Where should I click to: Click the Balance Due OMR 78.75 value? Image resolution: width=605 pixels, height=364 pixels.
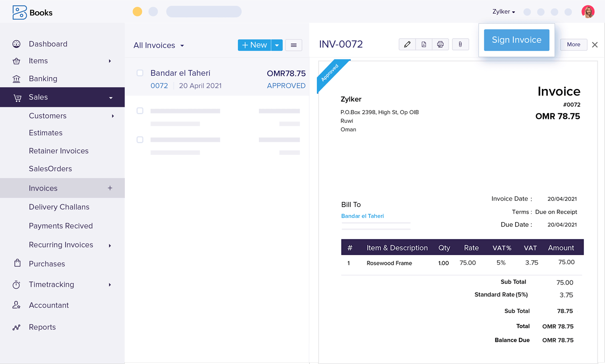[558, 340]
